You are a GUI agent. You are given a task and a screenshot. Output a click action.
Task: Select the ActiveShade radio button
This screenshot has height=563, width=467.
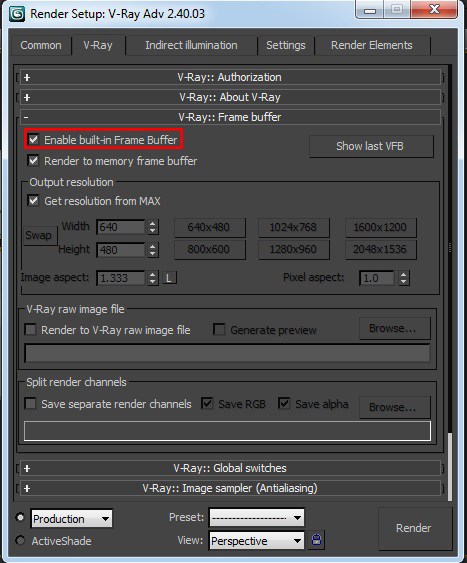(x=20, y=540)
